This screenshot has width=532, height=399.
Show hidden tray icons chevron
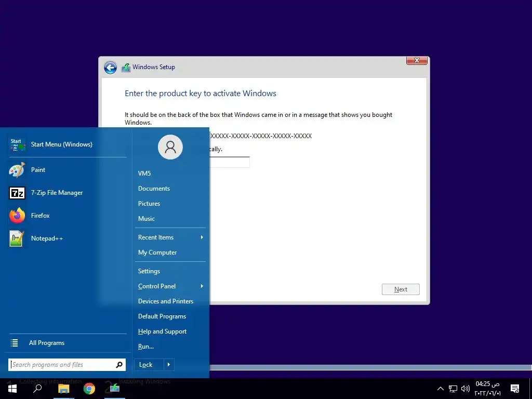click(x=441, y=389)
